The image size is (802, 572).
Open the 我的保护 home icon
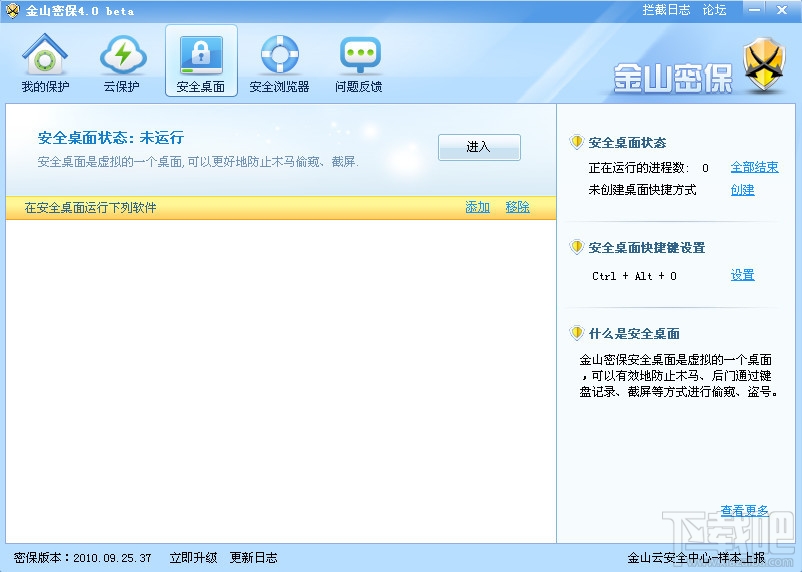(45, 54)
